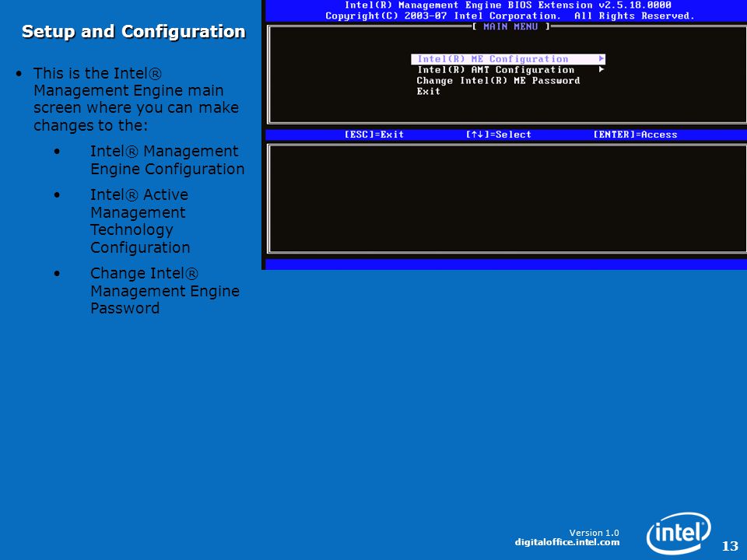Click the Management Engine main screen paragraph
747x560 pixels.
click(x=135, y=99)
